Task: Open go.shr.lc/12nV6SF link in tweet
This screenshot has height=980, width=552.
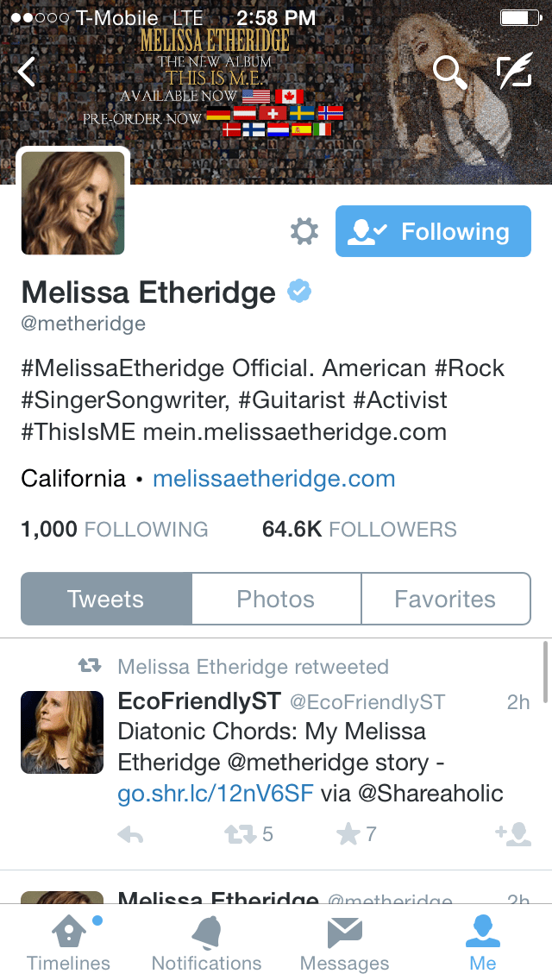Action: (x=216, y=793)
